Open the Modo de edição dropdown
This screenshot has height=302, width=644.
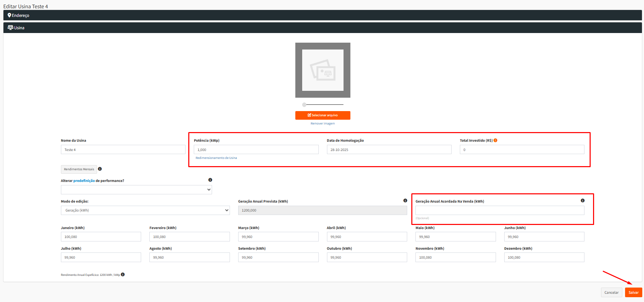click(145, 210)
